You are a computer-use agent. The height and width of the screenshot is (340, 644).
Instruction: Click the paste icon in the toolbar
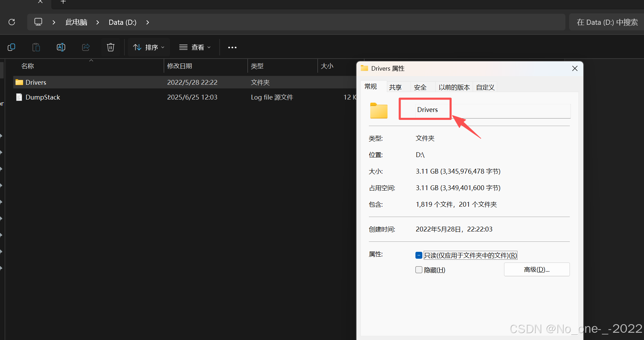36,47
